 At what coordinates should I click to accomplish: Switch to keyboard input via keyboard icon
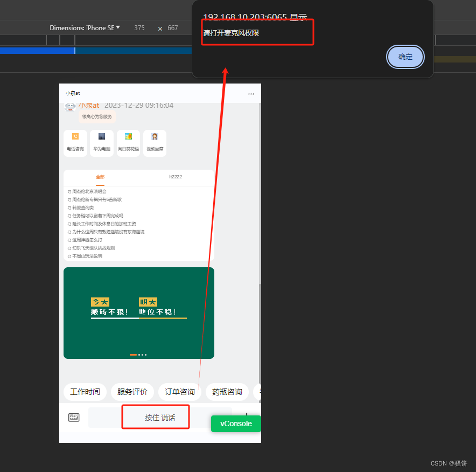point(73,417)
